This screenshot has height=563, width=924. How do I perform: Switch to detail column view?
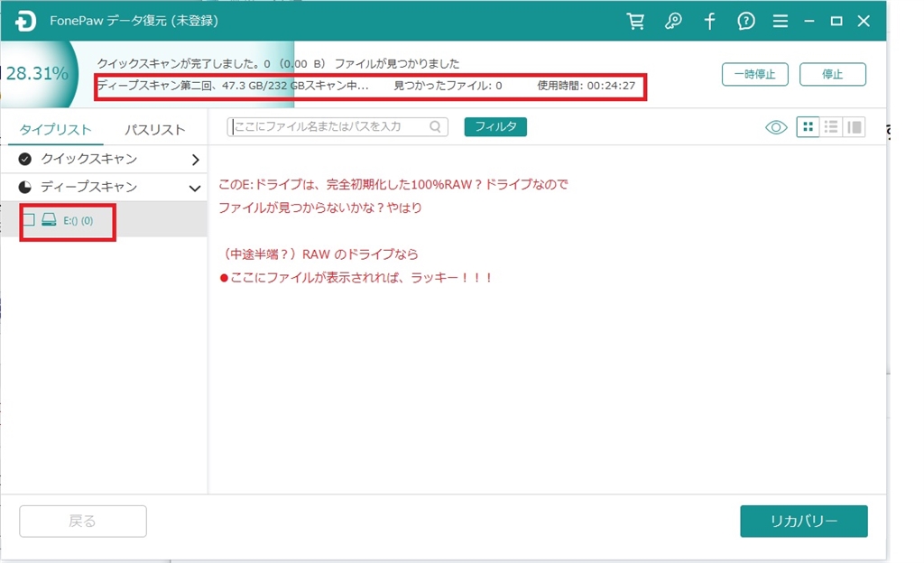(854, 126)
